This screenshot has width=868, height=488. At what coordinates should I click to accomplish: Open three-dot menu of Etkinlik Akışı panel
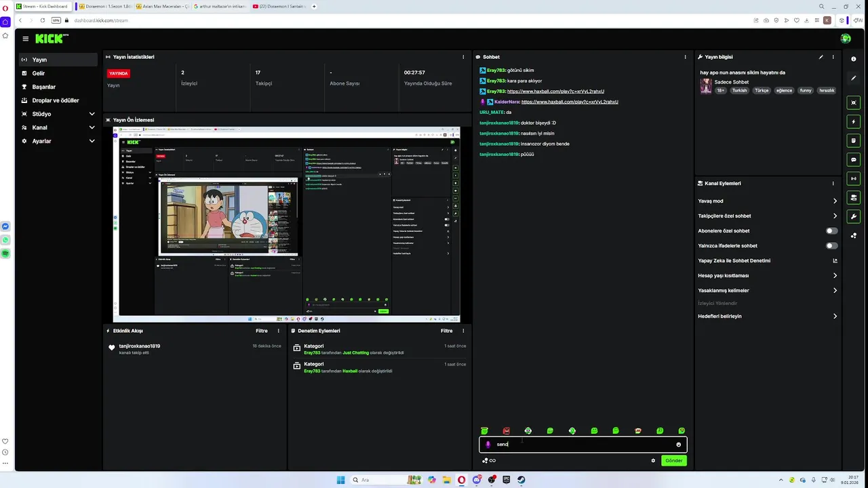click(278, 331)
